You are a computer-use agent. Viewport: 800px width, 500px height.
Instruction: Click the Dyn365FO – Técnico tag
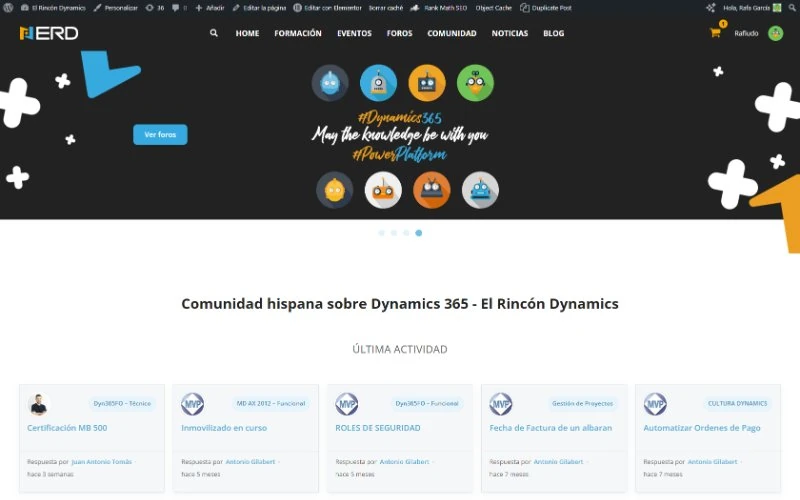(x=122, y=403)
